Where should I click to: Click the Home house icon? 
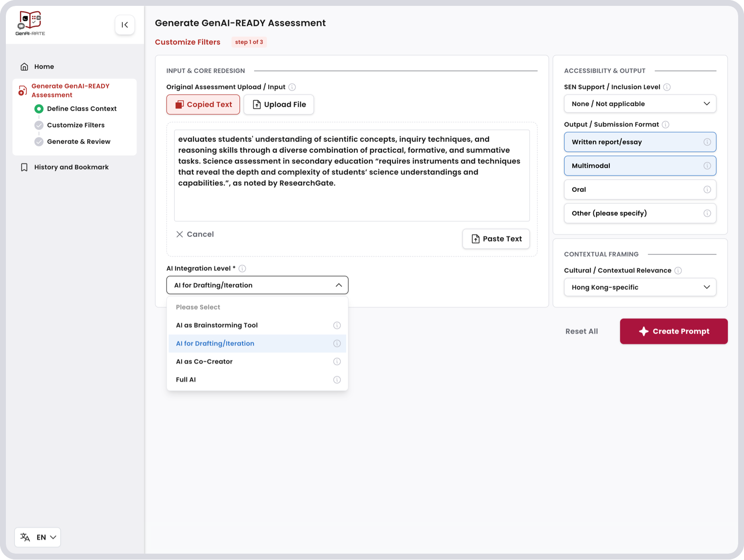[x=24, y=67]
